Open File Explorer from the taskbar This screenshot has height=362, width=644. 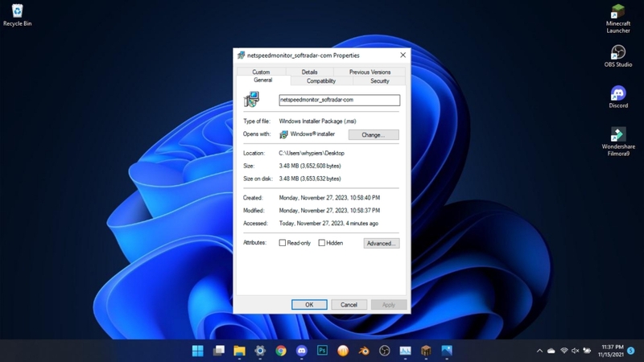239,351
